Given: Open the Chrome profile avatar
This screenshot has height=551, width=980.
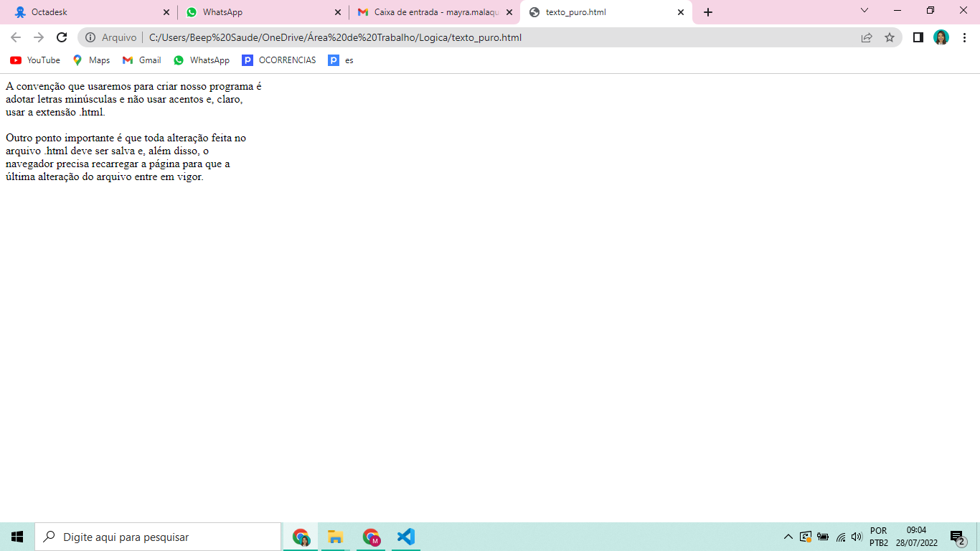Looking at the screenshot, I should point(941,37).
